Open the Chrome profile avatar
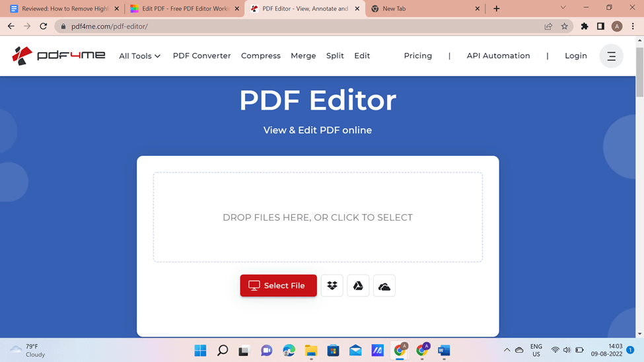Viewport: 644px width, 362px height. coord(616,26)
